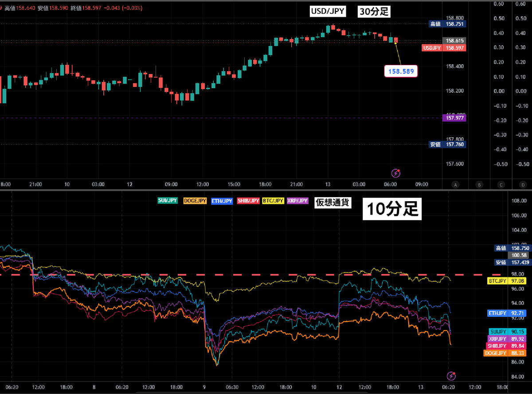Click the 高値 158.751 high price label

point(448,24)
